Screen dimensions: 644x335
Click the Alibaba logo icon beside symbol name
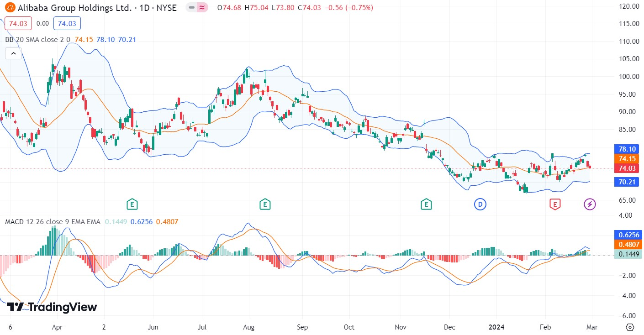tap(10, 8)
